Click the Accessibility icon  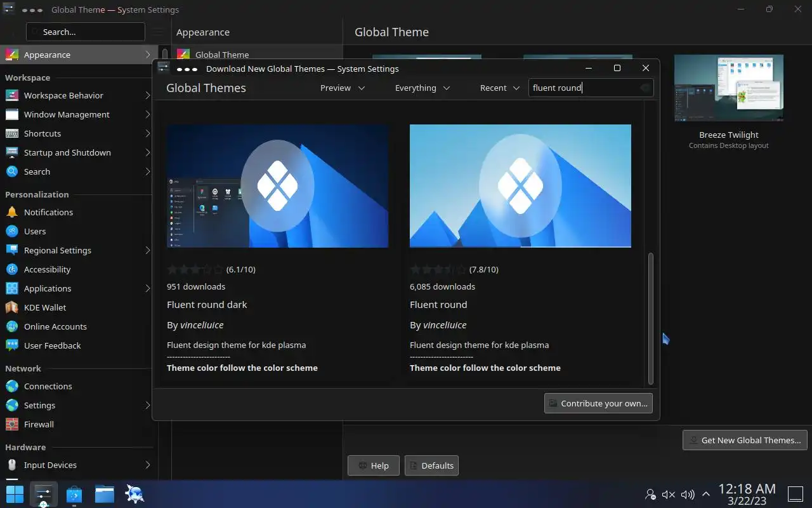(12, 269)
